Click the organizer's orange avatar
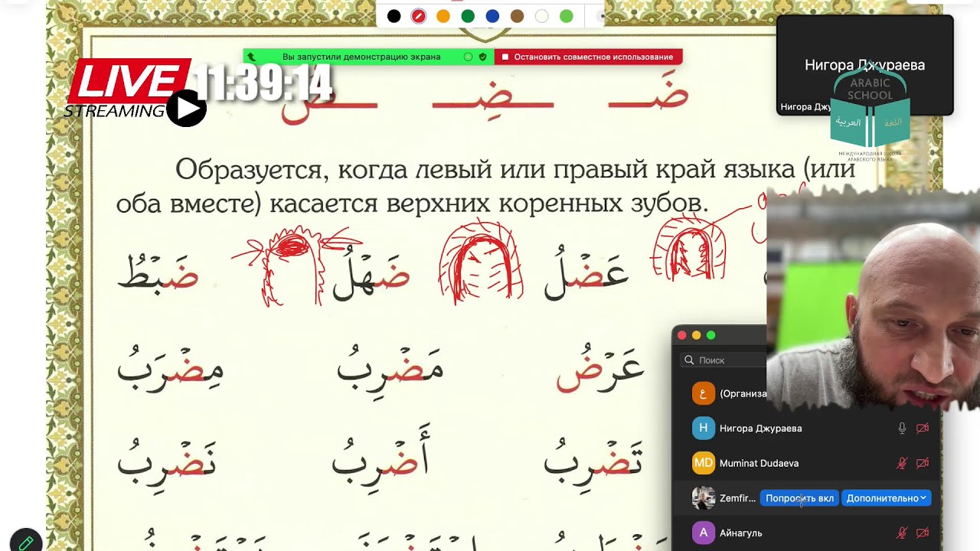This screenshot has height=551, width=980. (x=704, y=393)
